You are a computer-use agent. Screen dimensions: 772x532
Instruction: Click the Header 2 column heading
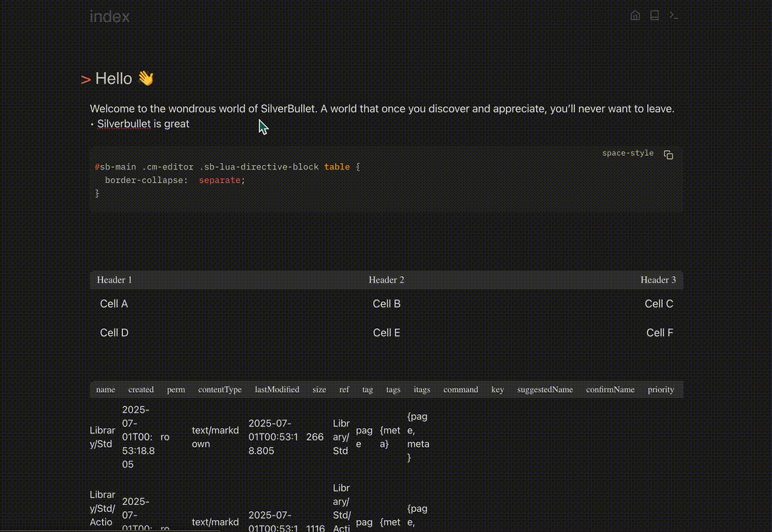tap(387, 280)
